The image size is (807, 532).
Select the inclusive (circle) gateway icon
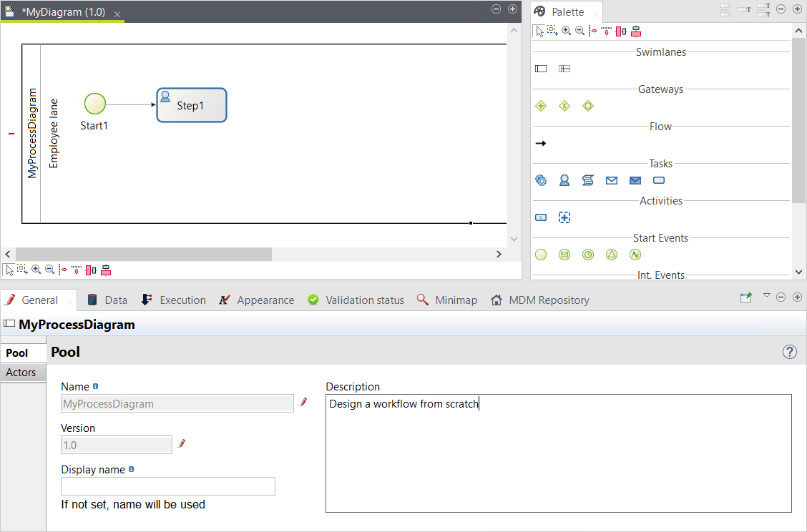click(x=588, y=106)
